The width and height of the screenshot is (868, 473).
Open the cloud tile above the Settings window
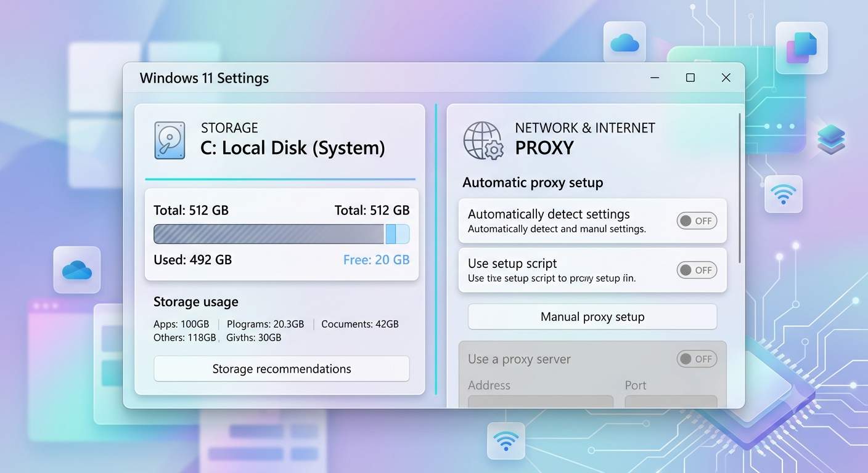624,42
